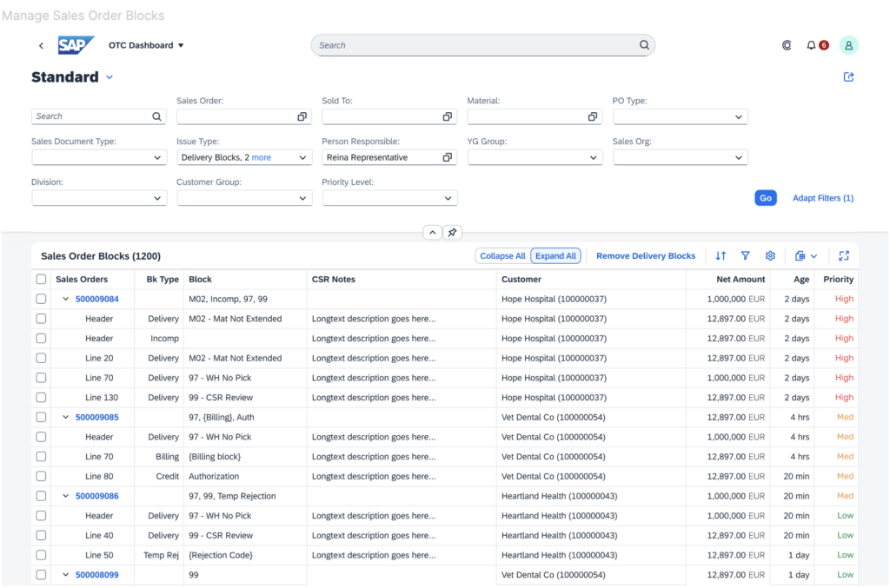Toggle the select-all checkbox in table header

tap(41, 279)
